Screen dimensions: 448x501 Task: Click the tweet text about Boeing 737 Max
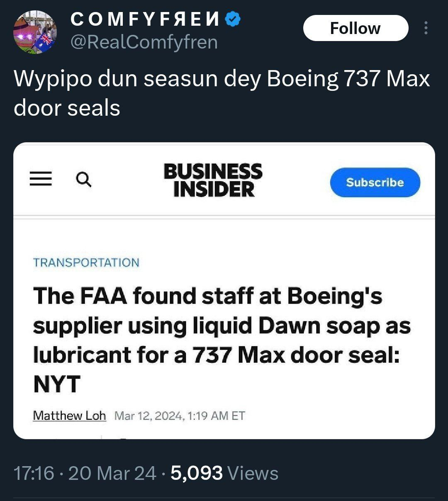(222, 93)
